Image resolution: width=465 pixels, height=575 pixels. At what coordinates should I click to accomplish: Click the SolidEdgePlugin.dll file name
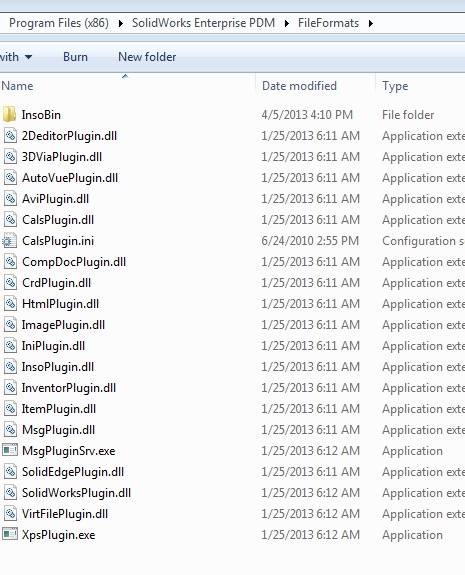(x=73, y=472)
